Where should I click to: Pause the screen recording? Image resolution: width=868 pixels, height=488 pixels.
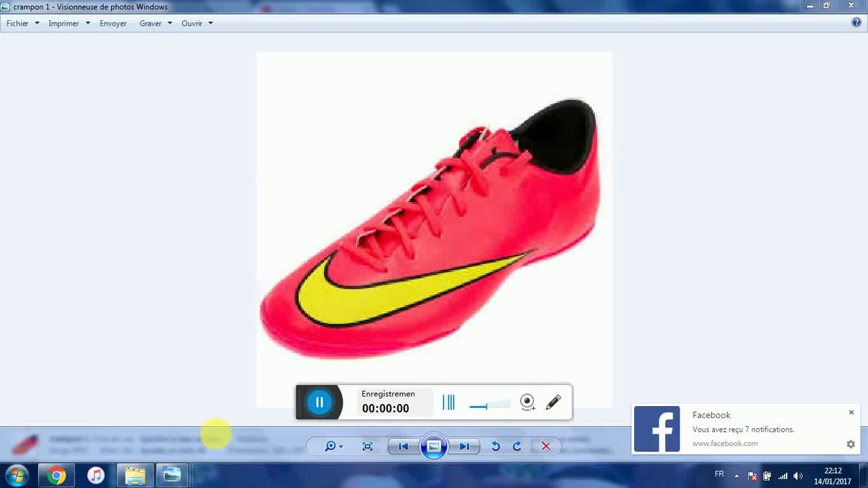pyautogui.click(x=319, y=403)
